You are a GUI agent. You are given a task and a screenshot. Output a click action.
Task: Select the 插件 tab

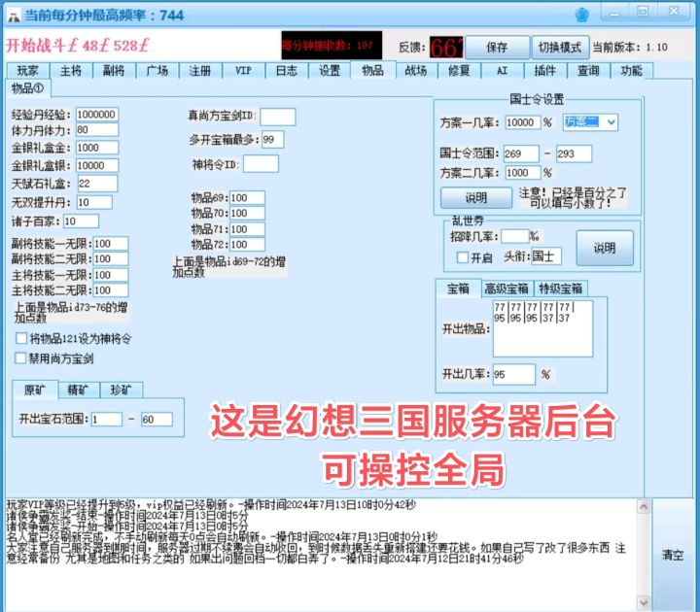(x=545, y=71)
